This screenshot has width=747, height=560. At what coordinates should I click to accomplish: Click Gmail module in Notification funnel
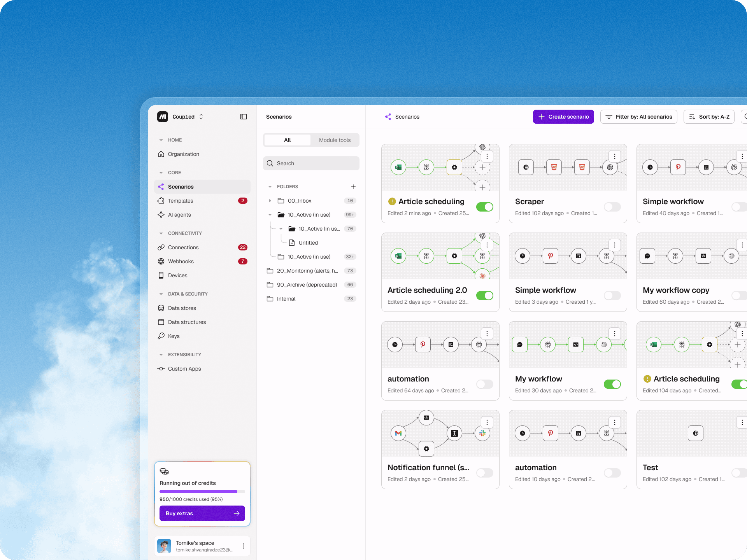(398, 433)
